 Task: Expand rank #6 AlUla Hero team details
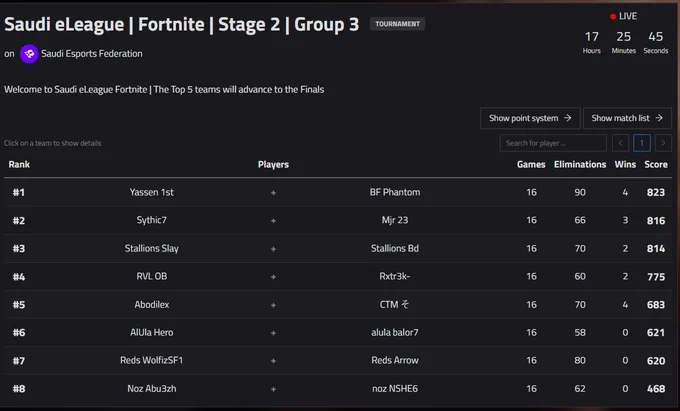point(338,333)
